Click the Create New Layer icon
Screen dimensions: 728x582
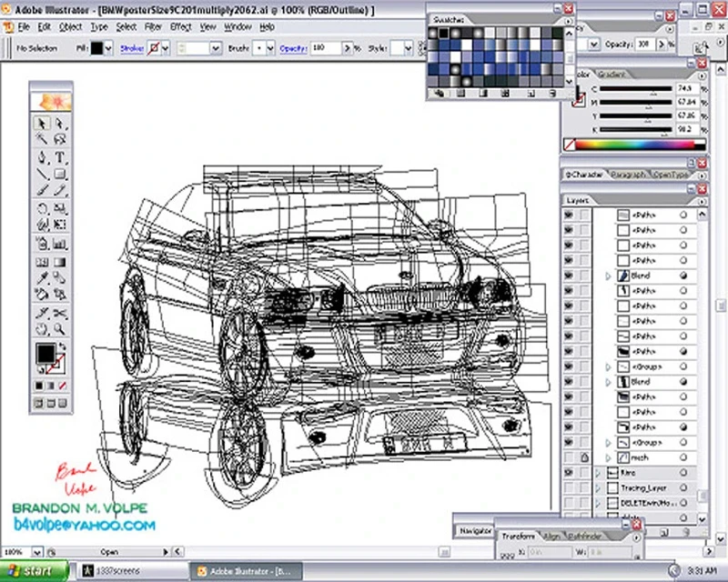click(x=664, y=530)
